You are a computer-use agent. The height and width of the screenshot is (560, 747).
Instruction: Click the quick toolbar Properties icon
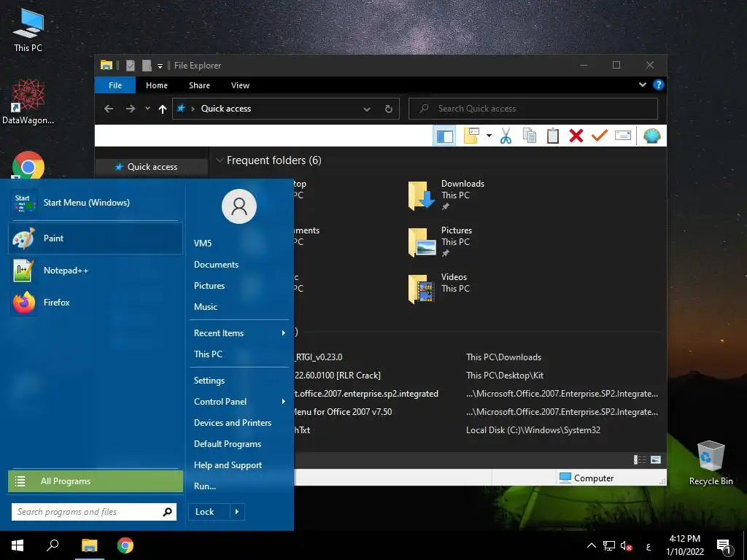130,65
